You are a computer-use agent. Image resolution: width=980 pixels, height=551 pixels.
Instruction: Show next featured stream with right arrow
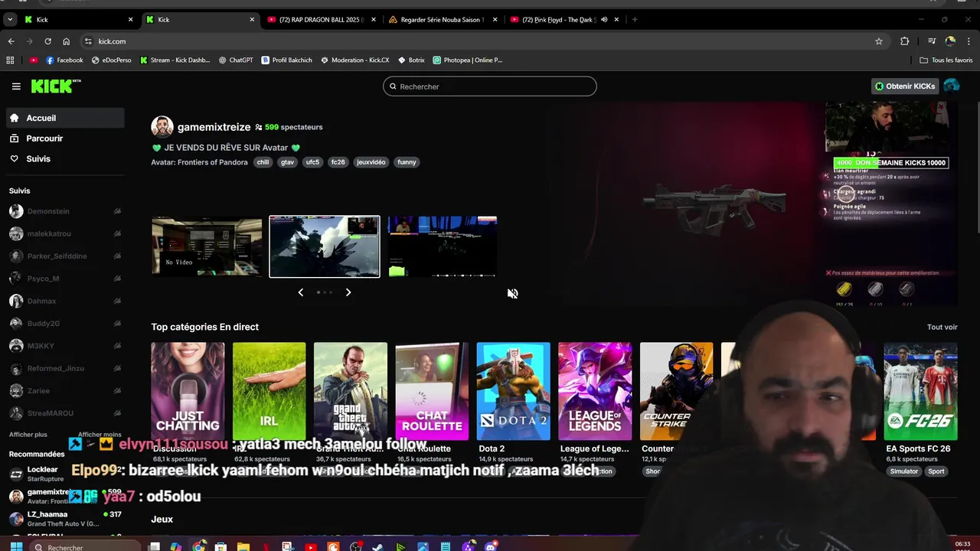coord(348,292)
